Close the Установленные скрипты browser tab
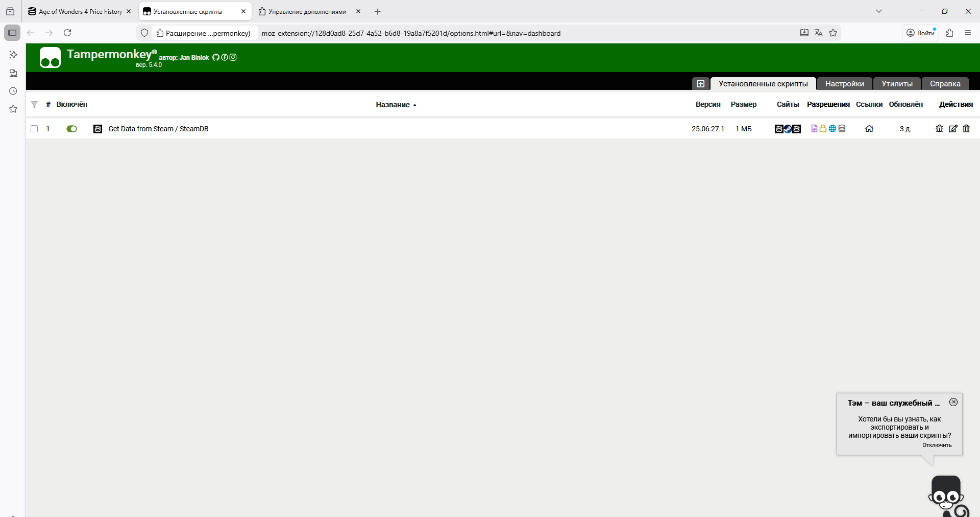The height and width of the screenshot is (517, 980). (x=243, y=11)
